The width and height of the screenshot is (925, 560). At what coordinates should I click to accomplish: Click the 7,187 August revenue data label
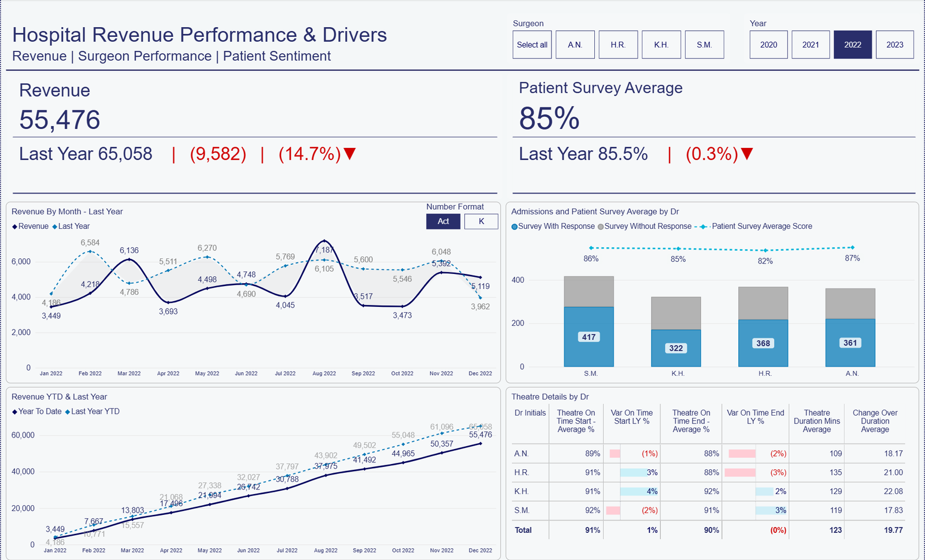pyautogui.click(x=324, y=250)
